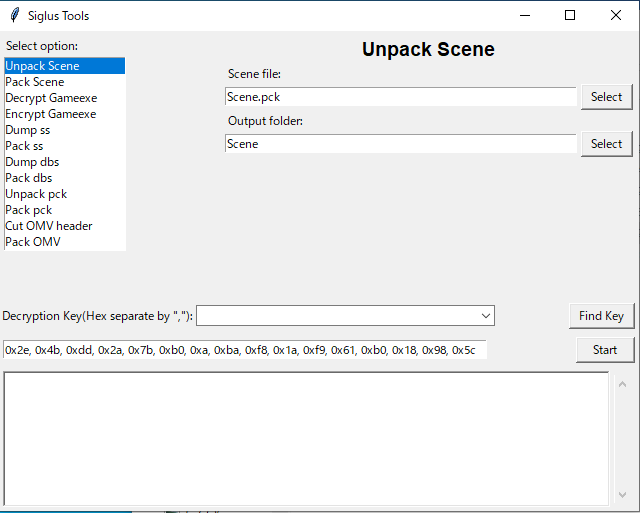640x513 pixels.
Task: Choose Decrypt Gameexe from options list
Action: pos(50,98)
